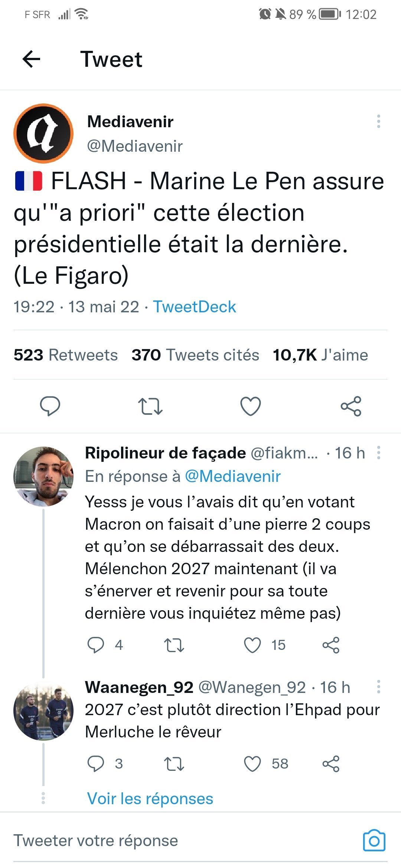Like the Ripolineur de façade reply
The width and height of the screenshot is (401, 868).
[252, 645]
